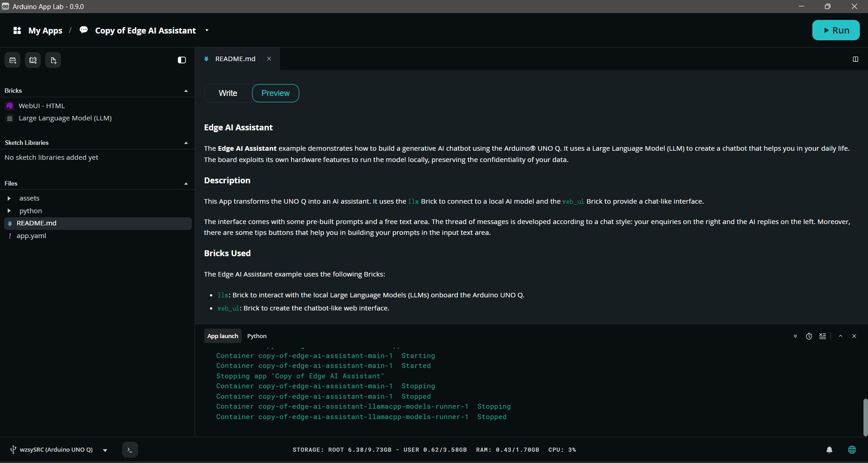Viewport: 868px width, 463px height.
Task: Click the Bricks Used heading
Action: (x=227, y=253)
